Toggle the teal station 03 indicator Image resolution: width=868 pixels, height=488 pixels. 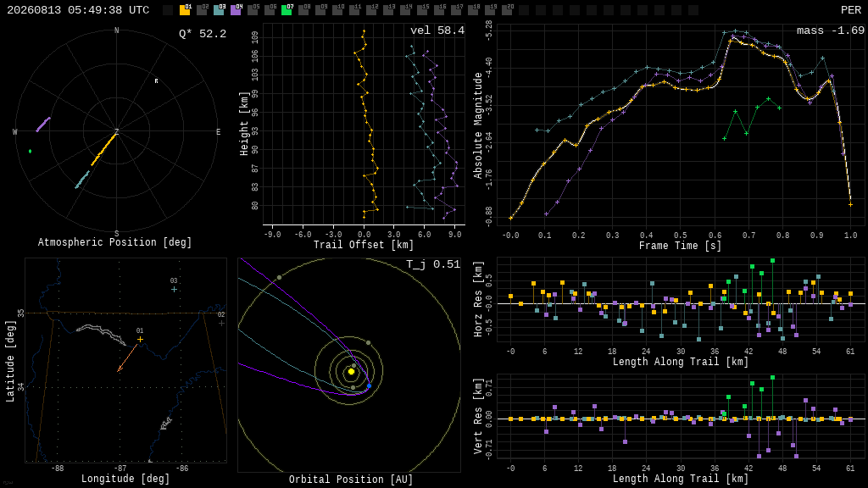[219, 10]
